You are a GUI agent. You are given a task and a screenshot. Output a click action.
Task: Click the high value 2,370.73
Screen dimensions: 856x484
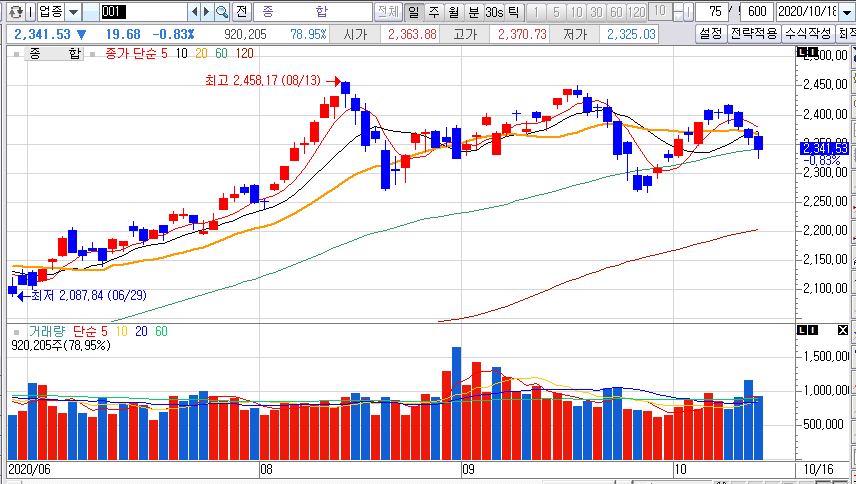pyautogui.click(x=522, y=34)
